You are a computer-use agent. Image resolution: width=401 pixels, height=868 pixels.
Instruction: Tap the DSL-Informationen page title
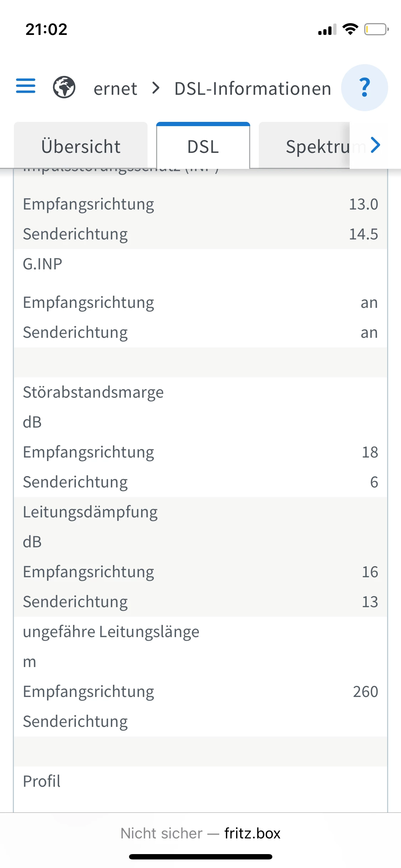coord(253,88)
